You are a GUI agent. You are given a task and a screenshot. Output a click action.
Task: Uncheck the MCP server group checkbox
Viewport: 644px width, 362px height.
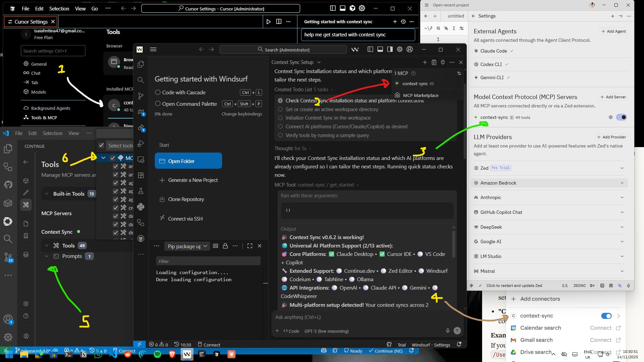(113, 158)
